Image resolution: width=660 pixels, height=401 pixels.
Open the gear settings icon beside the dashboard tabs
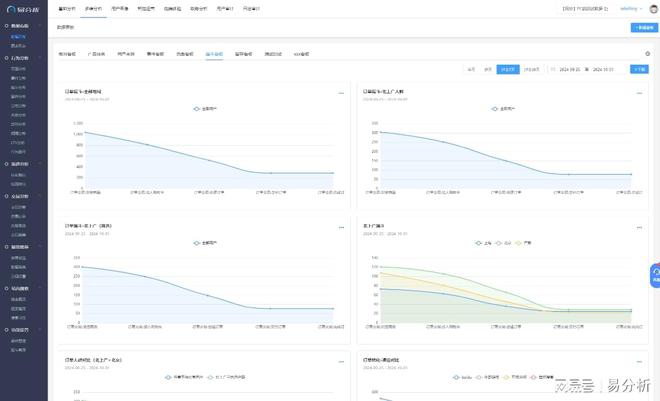pyautogui.click(x=647, y=54)
